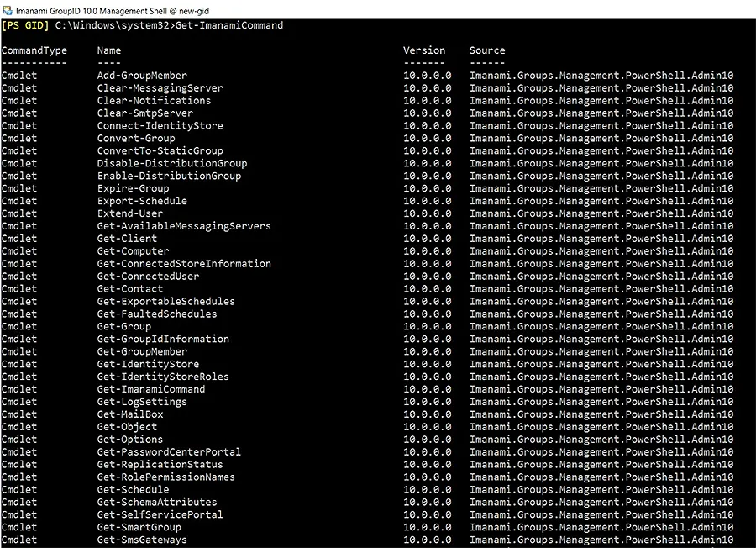756x548 pixels.
Task: Select the 'Get-ConnectedUser' cmdlet name
Action: tap(148, 276)
